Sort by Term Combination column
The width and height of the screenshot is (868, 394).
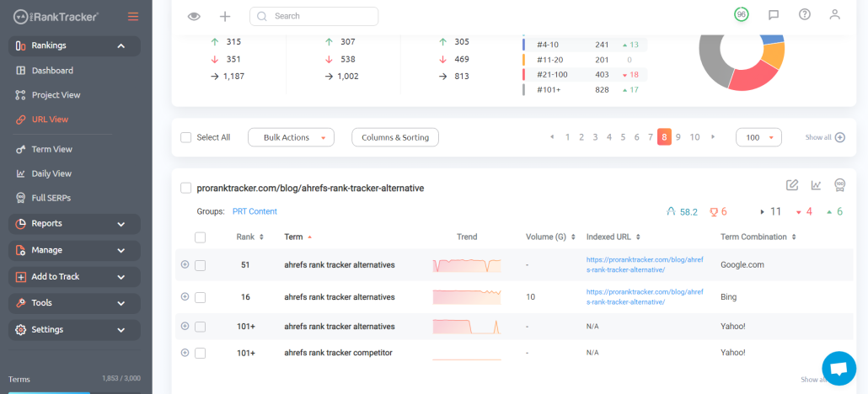click(794, 237)
